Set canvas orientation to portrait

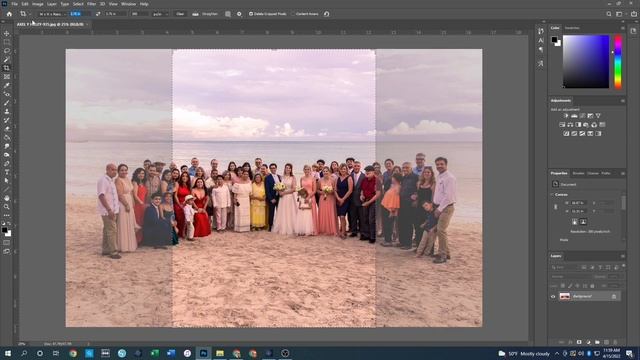[575, 222]
